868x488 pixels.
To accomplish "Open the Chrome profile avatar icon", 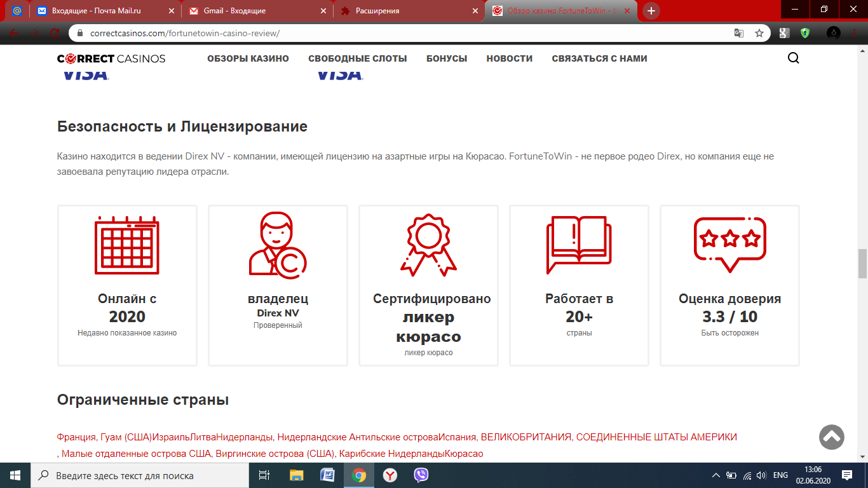I will tap(834, 33).
